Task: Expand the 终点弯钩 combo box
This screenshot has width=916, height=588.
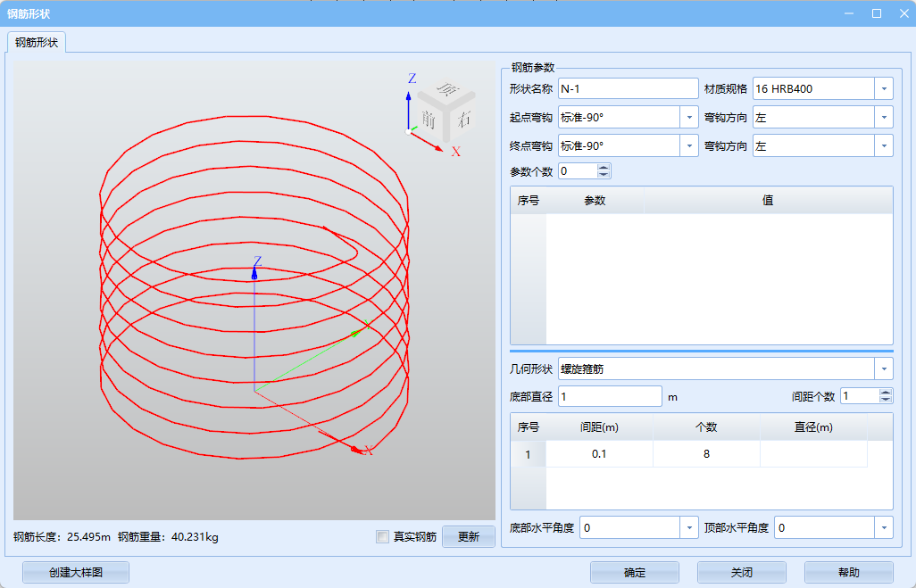Action: pos(688,145)
